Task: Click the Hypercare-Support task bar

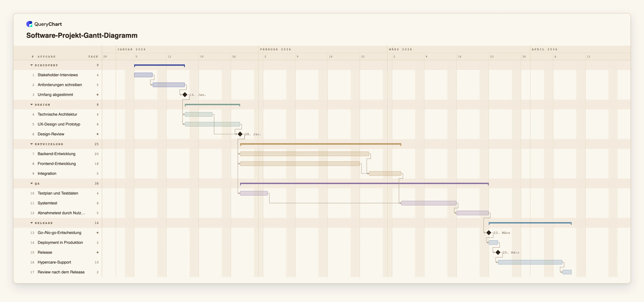Action: [x=530, y=262]
